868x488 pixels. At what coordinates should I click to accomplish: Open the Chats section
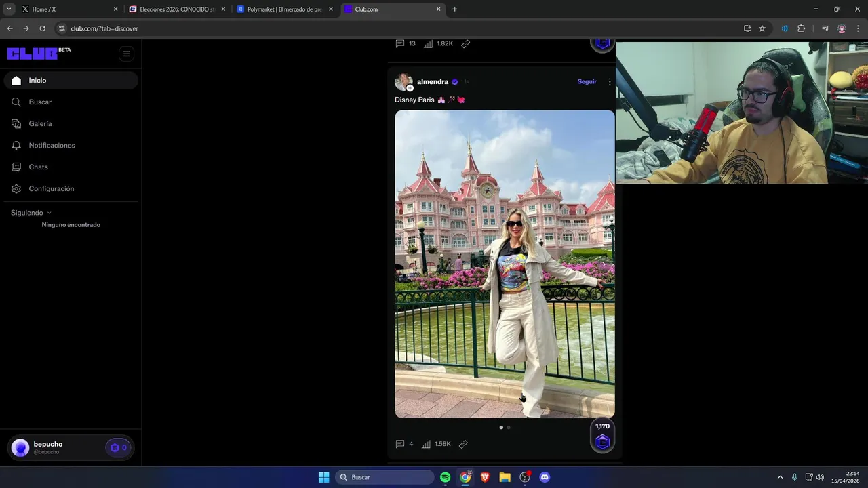(x=71, y=167)
